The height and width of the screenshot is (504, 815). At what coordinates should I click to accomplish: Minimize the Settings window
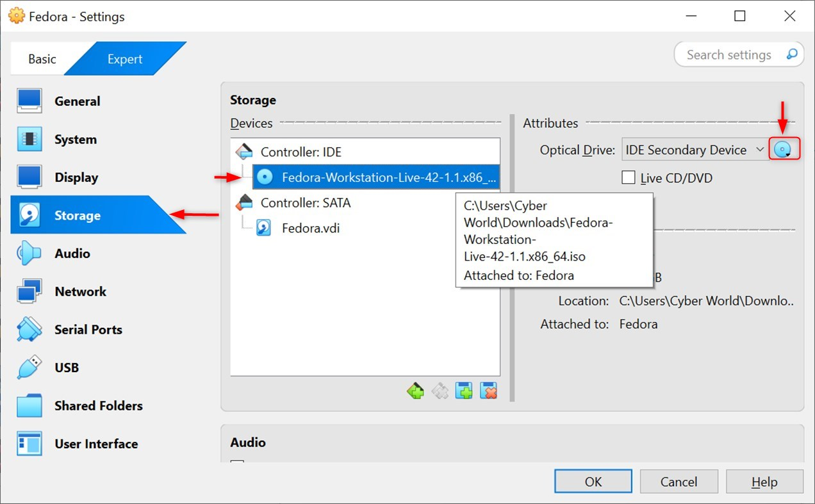point(690,16)
